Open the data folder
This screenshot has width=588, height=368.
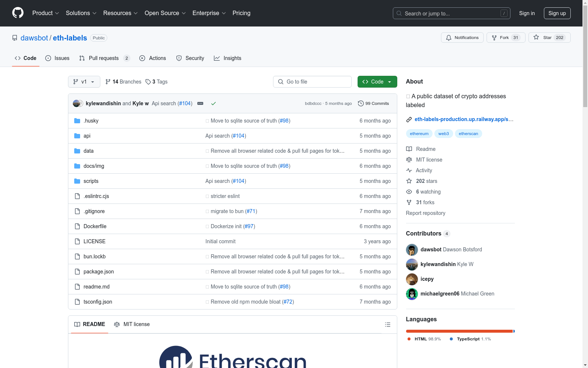click(x=89, y=151)
